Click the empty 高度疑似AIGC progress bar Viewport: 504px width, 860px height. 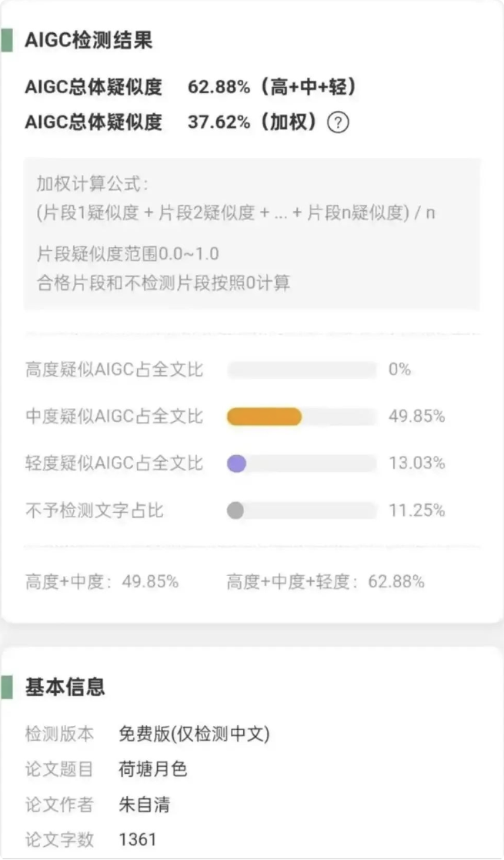coord(302,370)
